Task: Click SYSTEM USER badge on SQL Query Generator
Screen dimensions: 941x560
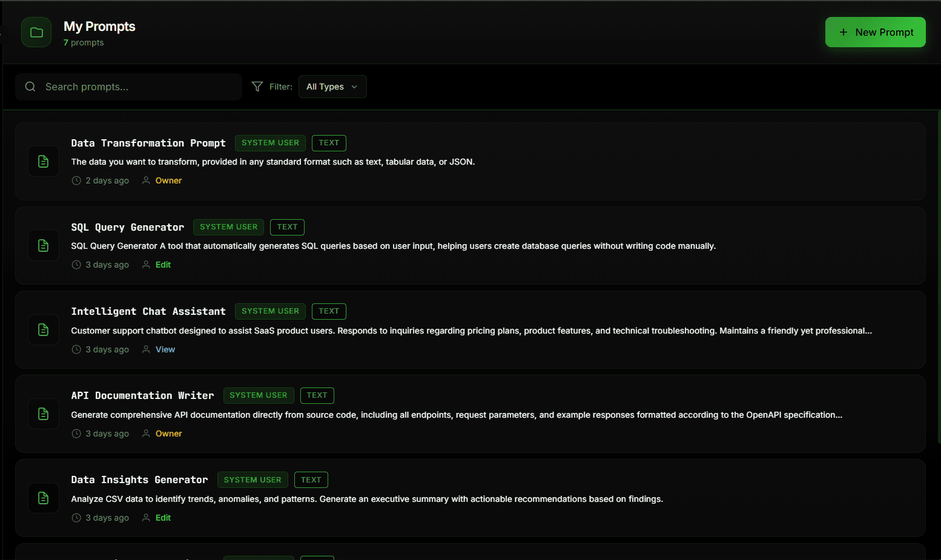Action: coord(228,227)
